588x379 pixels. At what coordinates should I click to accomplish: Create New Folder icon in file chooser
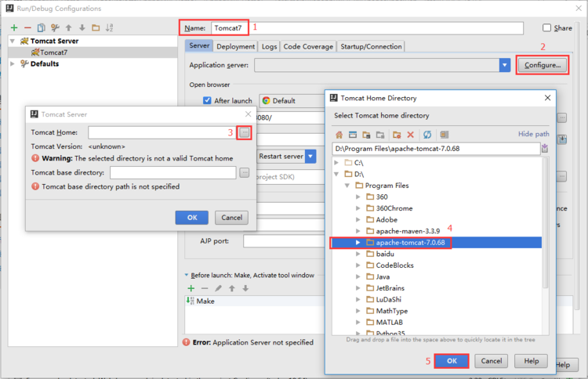tap(397, 135)
